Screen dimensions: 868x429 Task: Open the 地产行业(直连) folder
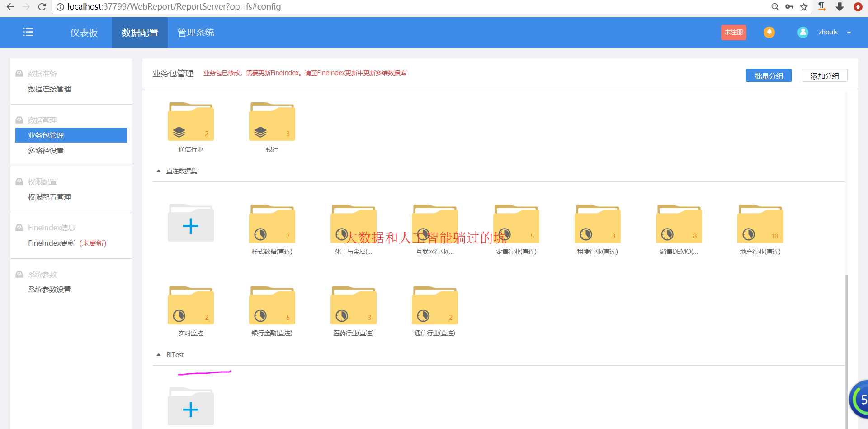[760, 224]
